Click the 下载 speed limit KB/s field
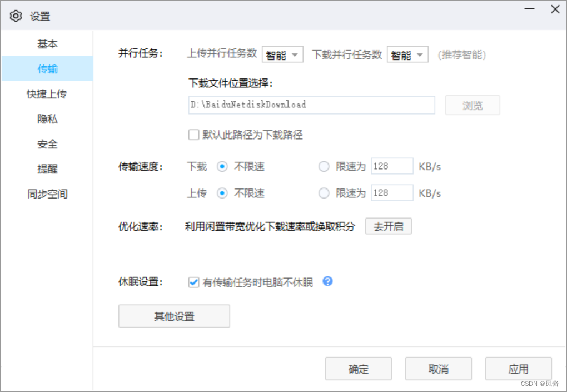Screen dimensions: 567x392 (x=392, y=166)
